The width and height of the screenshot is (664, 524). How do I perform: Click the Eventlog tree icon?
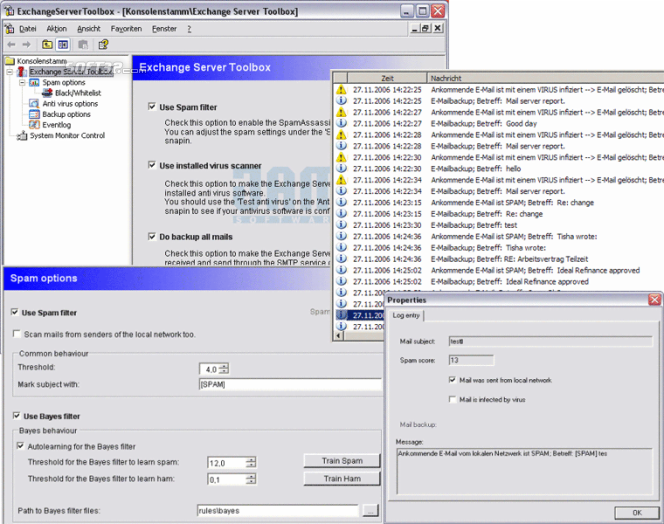pyautogui.click(x=34, y=125)
